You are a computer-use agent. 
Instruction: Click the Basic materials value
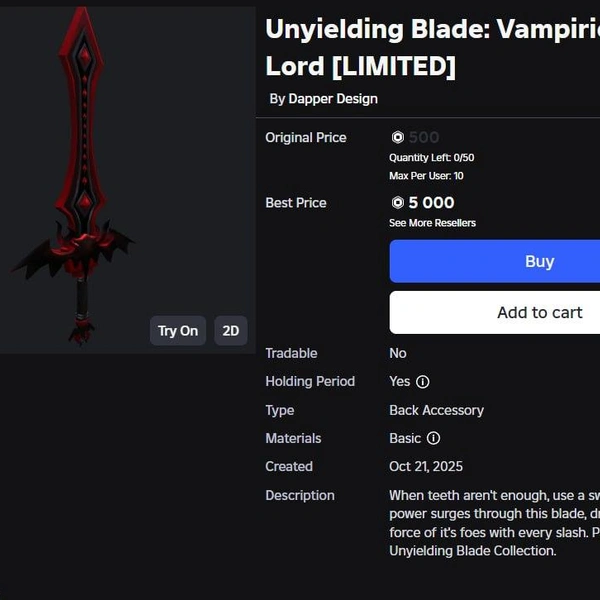click(405, 438)
